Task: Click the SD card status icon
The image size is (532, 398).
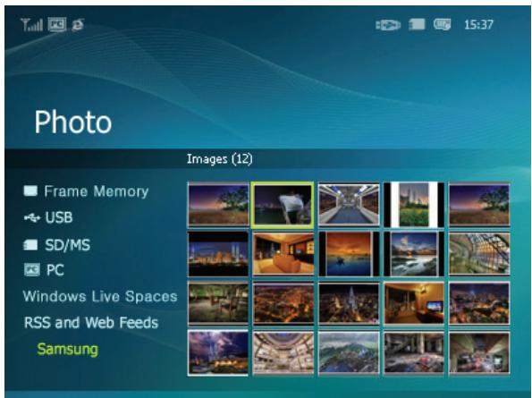Action: pyautogui.click(x=417, y=24)
